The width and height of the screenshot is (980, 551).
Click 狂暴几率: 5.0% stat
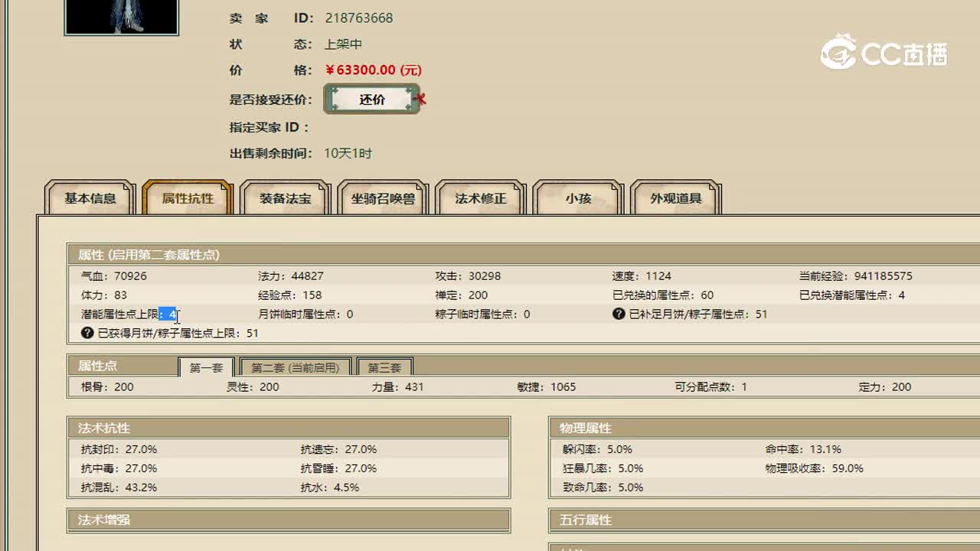pos(603,468)
